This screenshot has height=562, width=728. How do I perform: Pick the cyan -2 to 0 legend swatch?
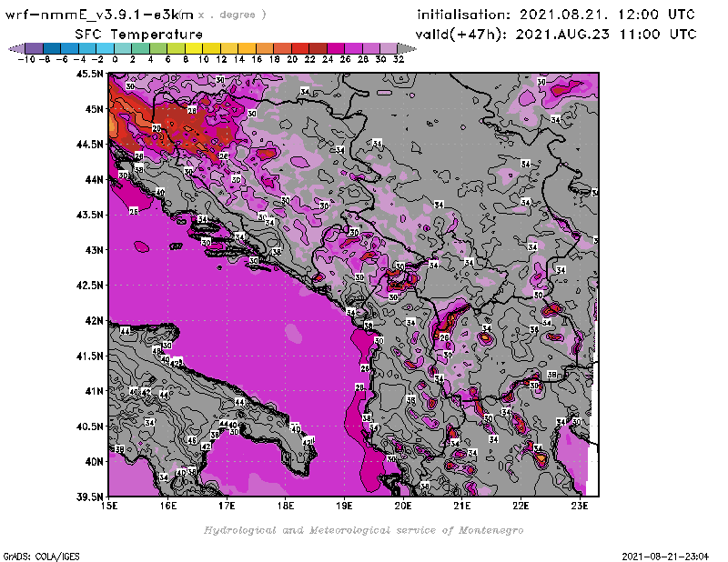105,48
